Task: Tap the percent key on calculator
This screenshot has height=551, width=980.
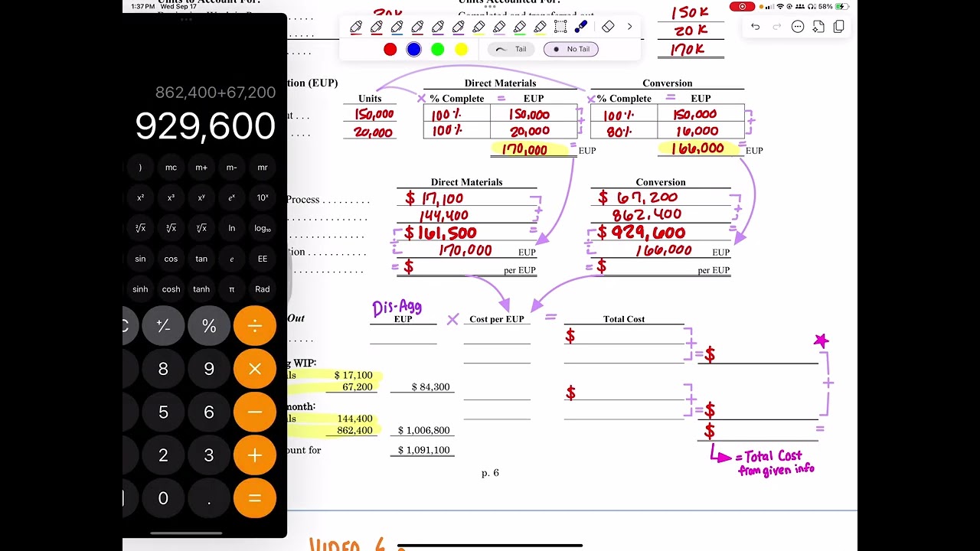Action: (x=209, y=327)
